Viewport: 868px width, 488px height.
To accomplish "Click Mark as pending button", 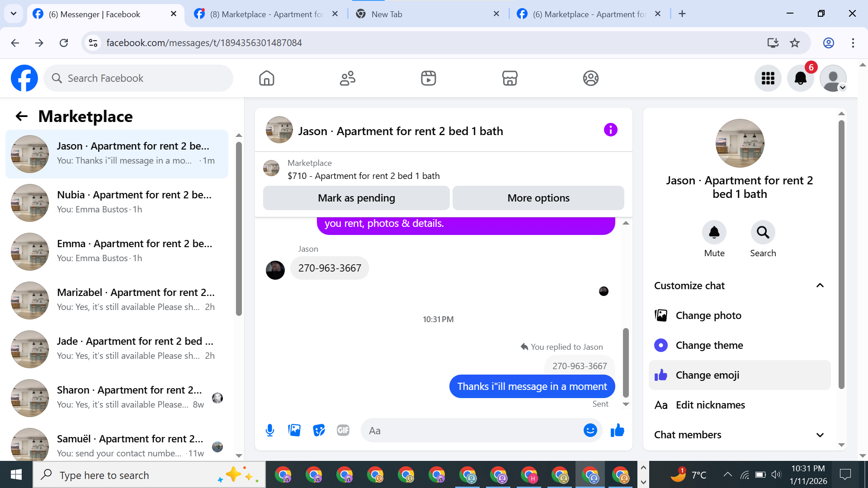I will click(x=356, y=198).
